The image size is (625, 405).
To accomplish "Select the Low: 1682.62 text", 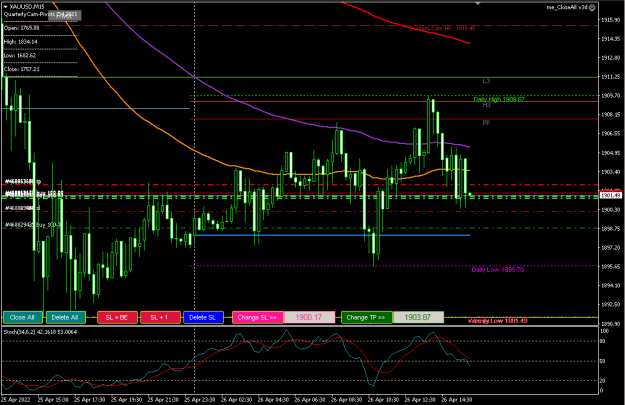I will (20, 55).
